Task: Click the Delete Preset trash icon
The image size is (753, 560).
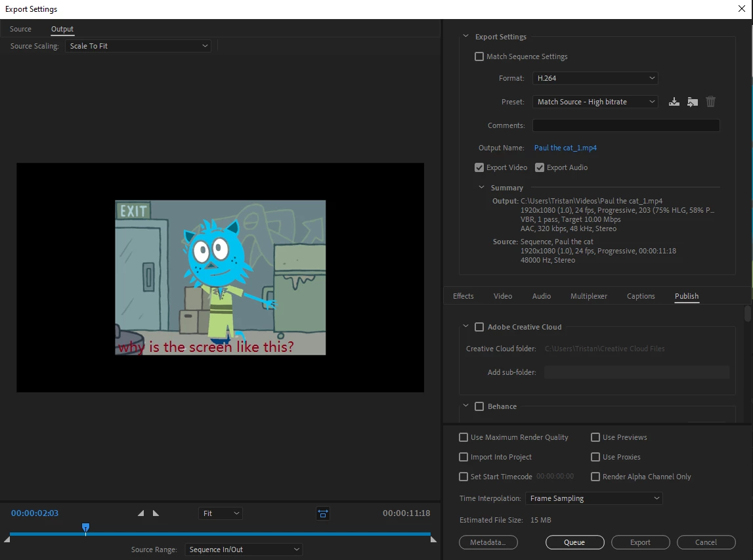Action: pos(710,102)
